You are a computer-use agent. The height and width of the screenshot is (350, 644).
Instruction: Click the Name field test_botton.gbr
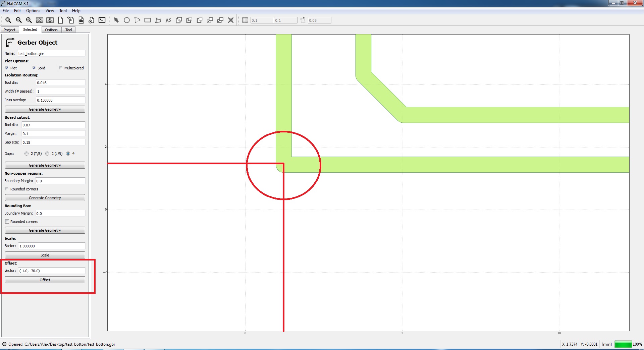(x=51, y=54)
